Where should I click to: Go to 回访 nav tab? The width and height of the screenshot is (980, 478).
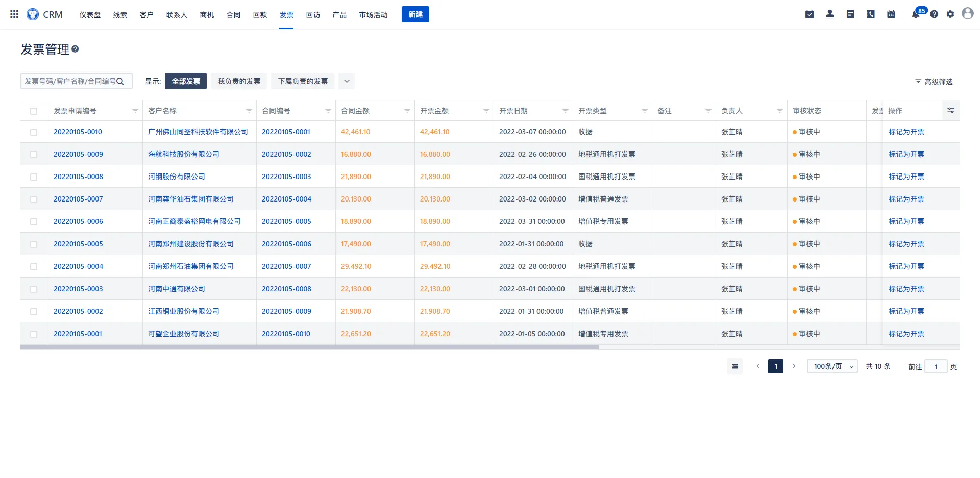[x=313, y=15]
